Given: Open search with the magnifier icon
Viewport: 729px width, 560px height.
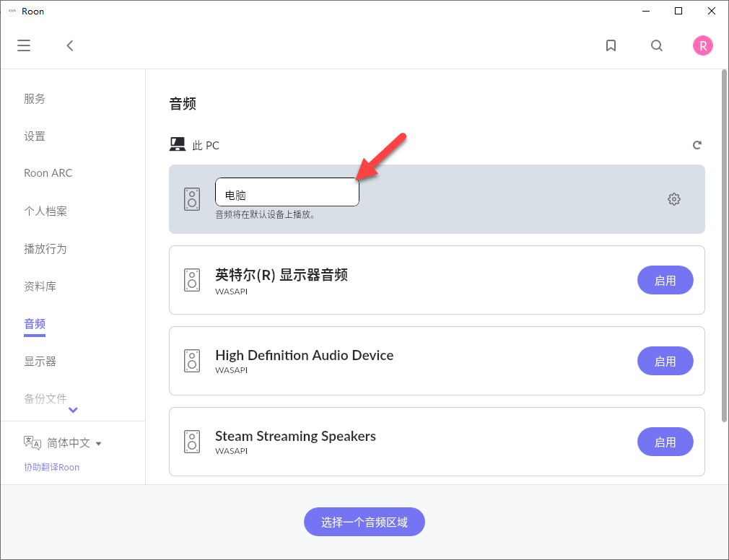Looking at the screenshot, I should pos(657,45).
